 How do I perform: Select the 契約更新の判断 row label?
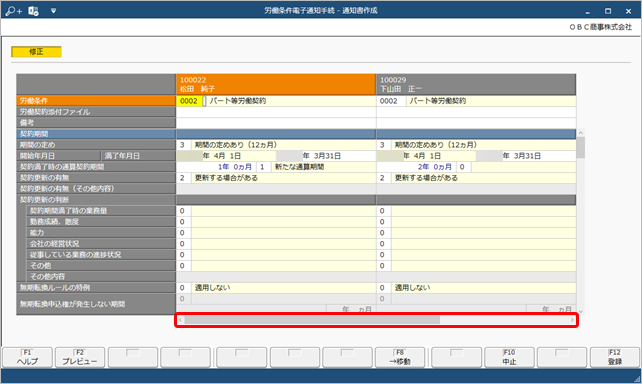pos(96,200)
